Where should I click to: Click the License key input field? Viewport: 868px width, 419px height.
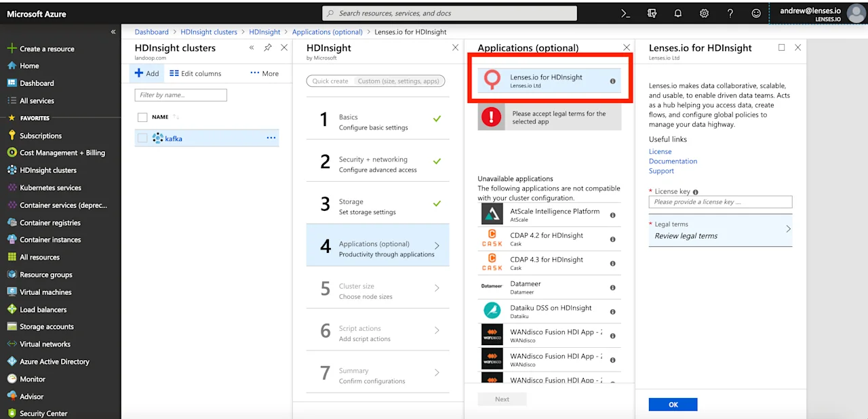720,201
